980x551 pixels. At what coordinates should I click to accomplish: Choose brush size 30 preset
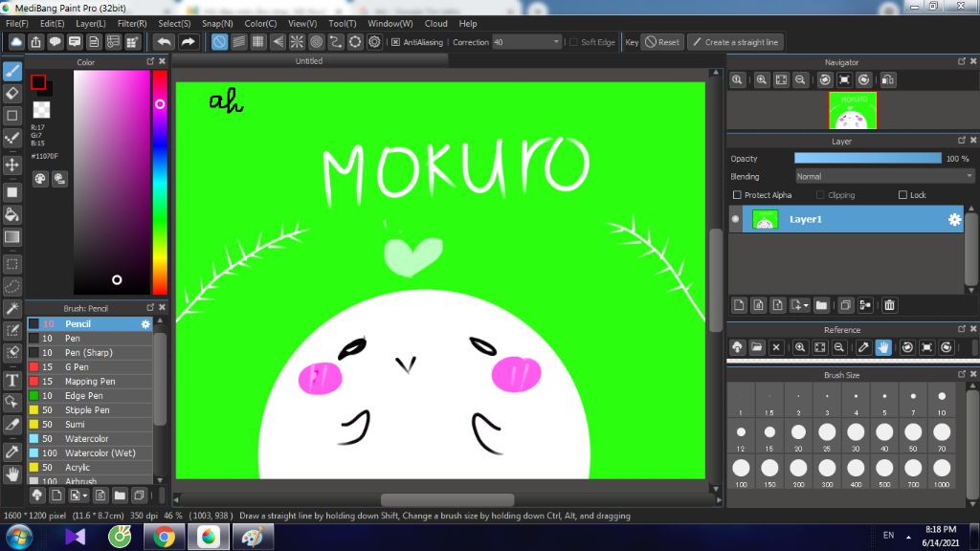click(856, 435)
